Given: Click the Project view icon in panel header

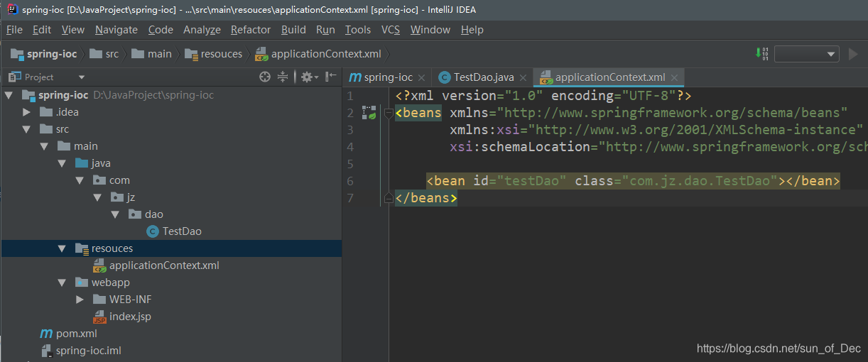Looking at the screenshot, I should point(13,77).
